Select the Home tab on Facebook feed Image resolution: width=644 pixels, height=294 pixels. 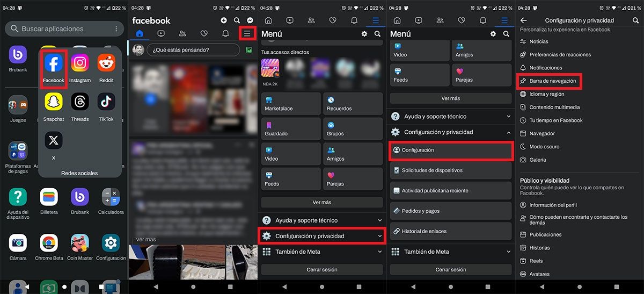coord(140,34)
